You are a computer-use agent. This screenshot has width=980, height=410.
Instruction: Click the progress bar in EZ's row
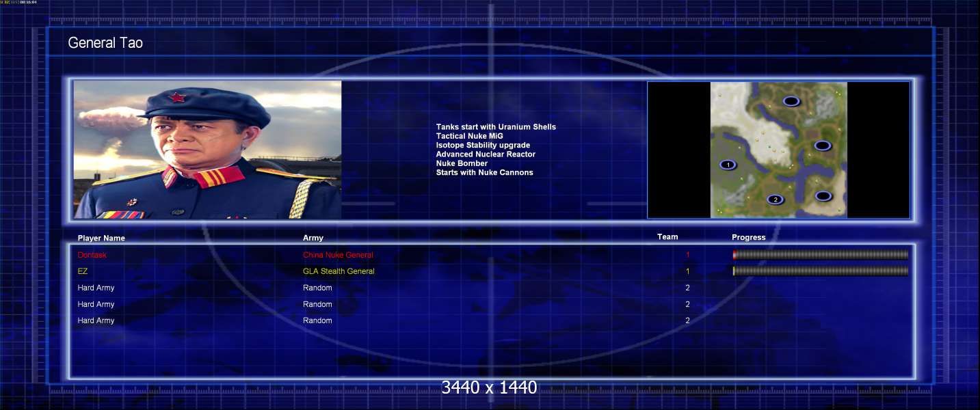(821, 271)
